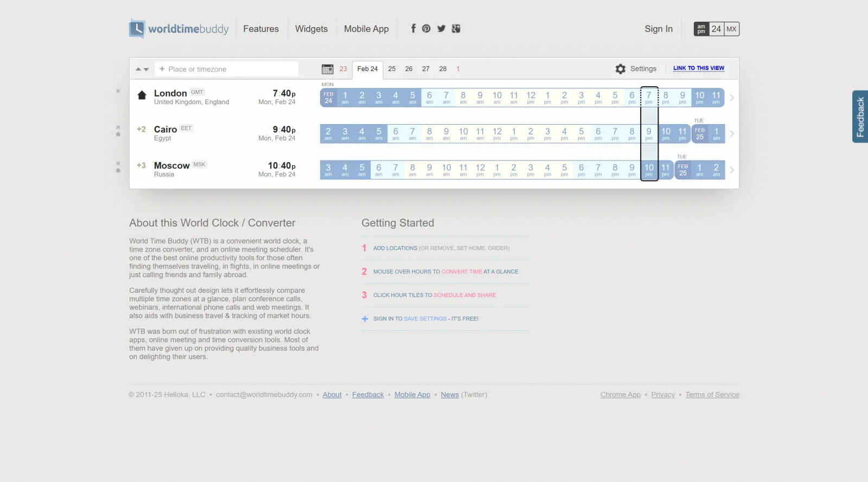Advance the Cairo timeline with right chevron
The width and height of the screenshot is (868, 482).
coord(732,134)
